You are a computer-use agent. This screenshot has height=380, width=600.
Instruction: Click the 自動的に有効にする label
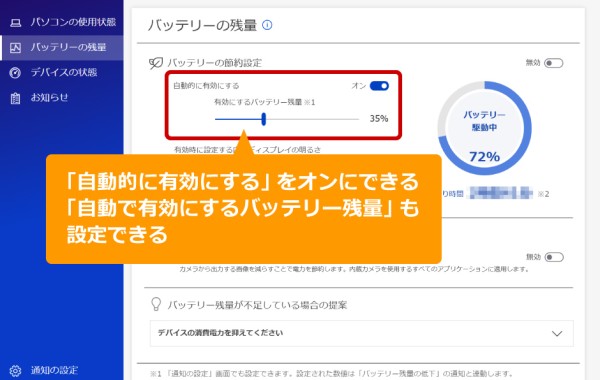pos(206,86)
